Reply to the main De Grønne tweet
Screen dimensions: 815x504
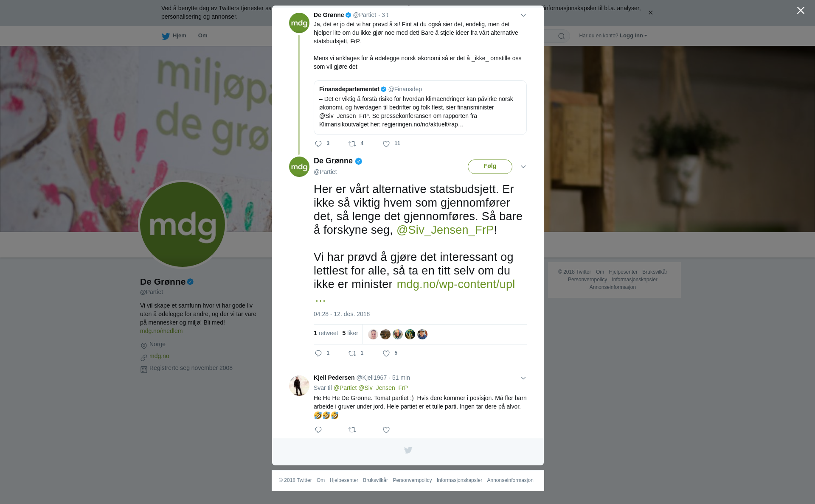coord(318,354)
